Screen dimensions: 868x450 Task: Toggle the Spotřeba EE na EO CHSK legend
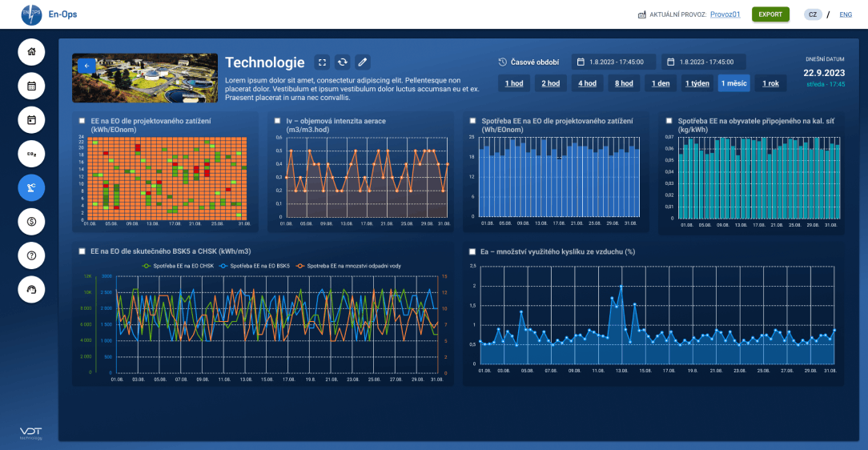pyautogui.click(x=179, y=266)
